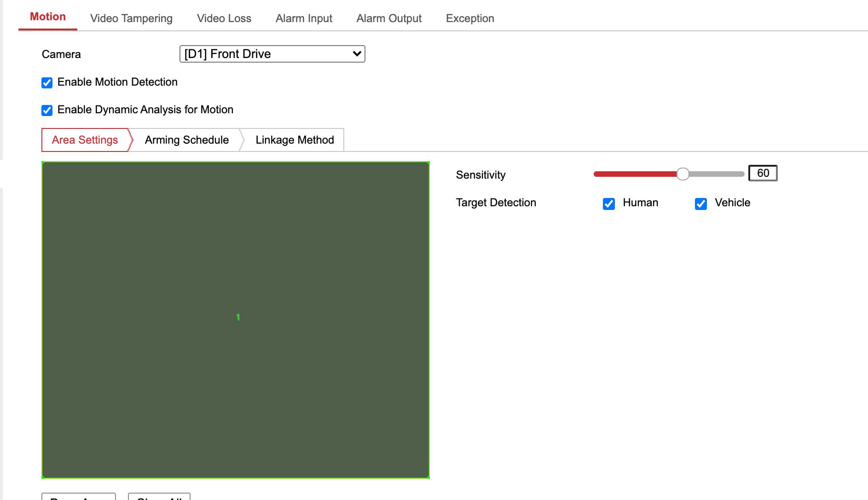Open the Linkage Method step
Viewport: 868px width, 500px height.
click(x=295, y=140)
